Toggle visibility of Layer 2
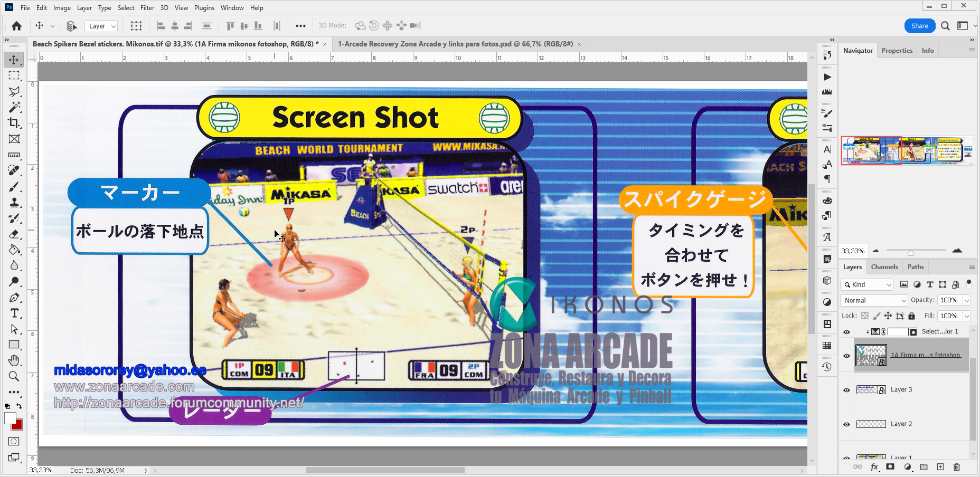The image size is (980, 477). (x=846, y=424)
